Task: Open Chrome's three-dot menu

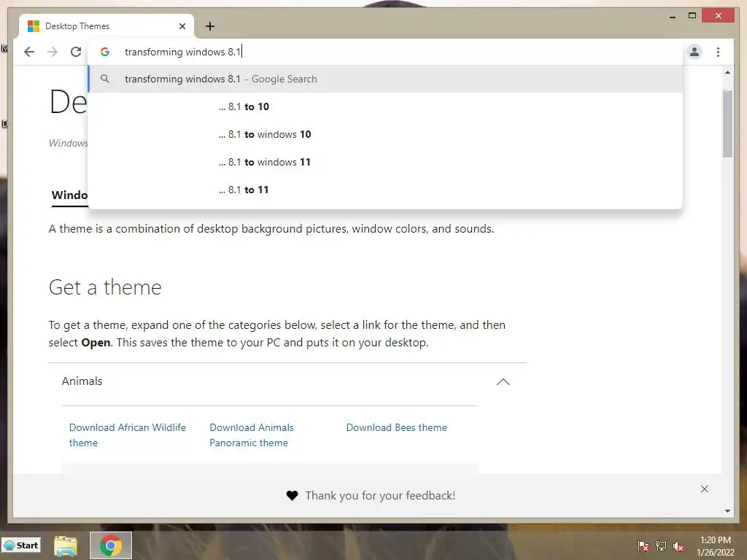Action: (718, 52)
